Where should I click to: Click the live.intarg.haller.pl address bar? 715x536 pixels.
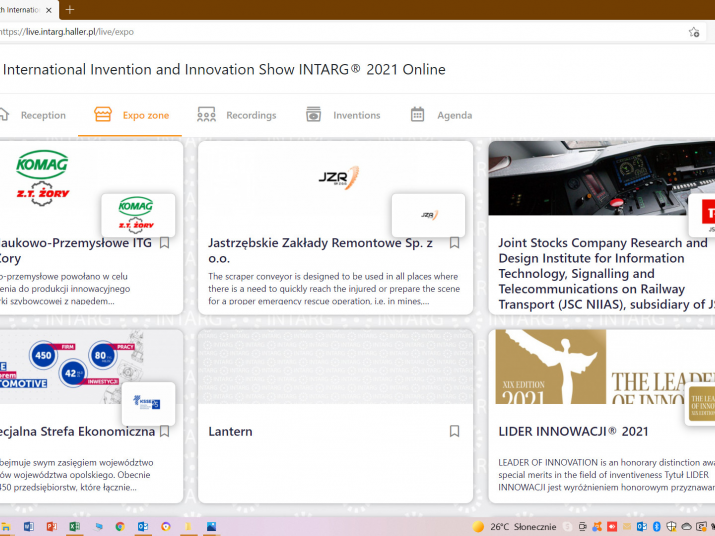[x=300, y=32]
